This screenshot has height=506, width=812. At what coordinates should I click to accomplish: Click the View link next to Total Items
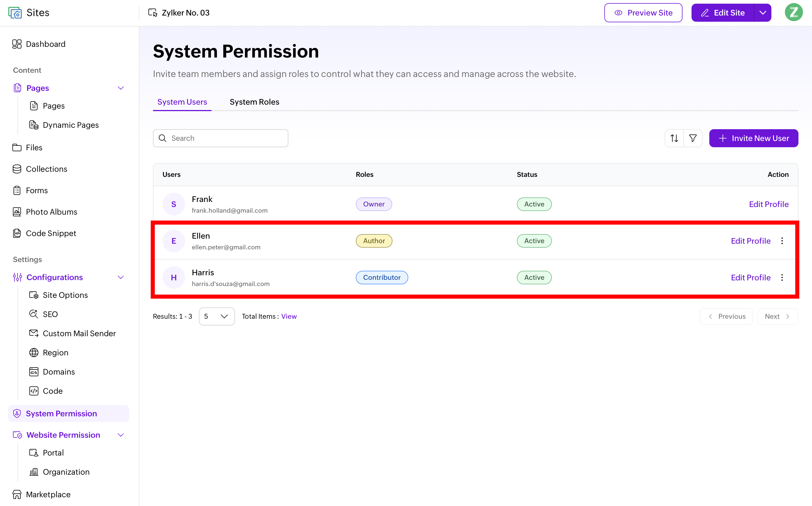coord(289,316)
